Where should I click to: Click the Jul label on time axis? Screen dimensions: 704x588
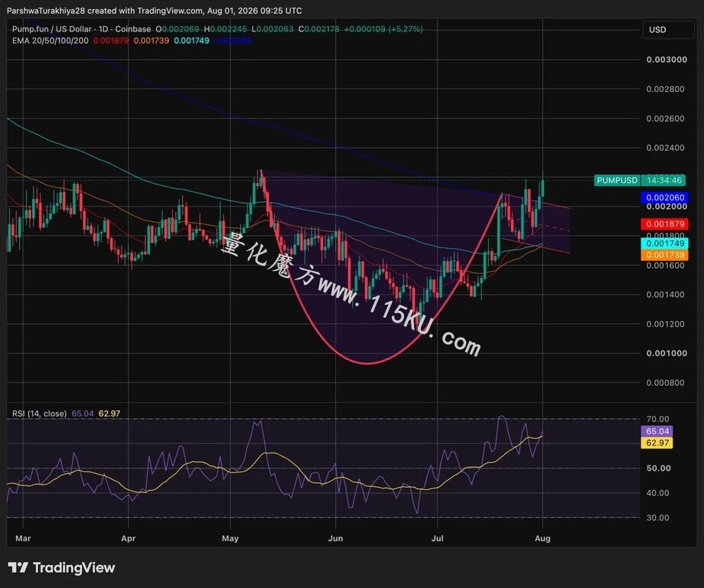click(437, 538)
